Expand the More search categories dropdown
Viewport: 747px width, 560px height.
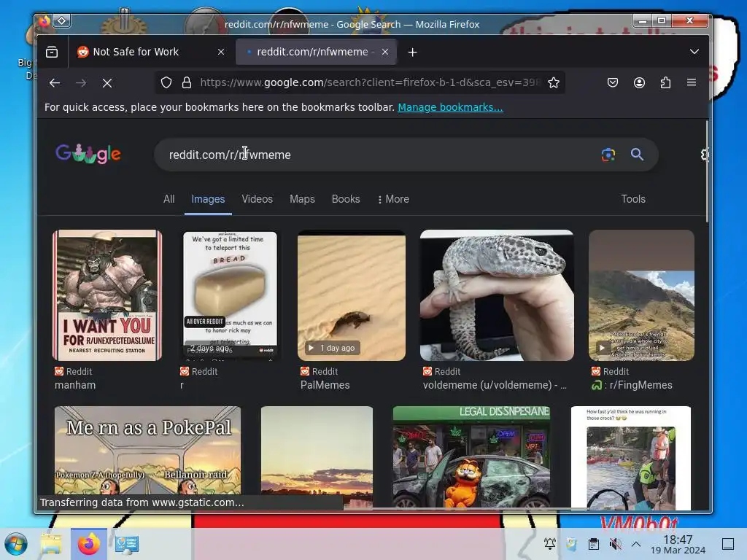coord(393,199)
